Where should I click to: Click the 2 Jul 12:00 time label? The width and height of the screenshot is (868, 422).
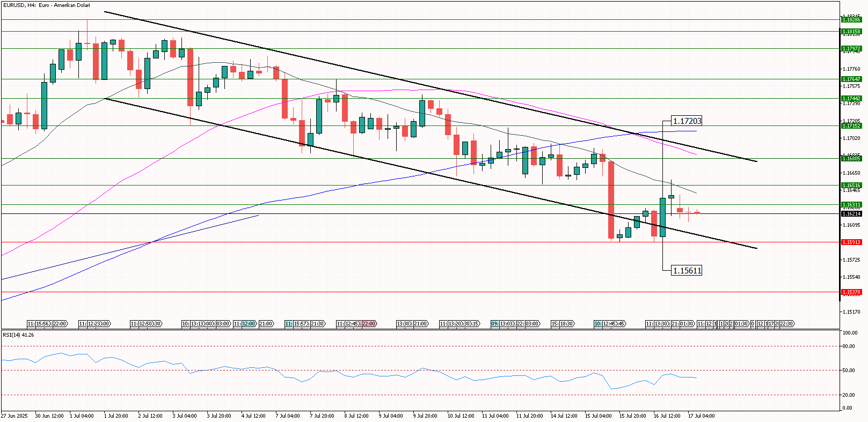click(150, 416)
